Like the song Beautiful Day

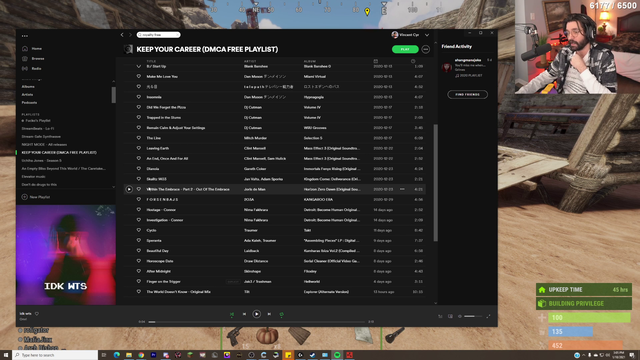[139, 251]
